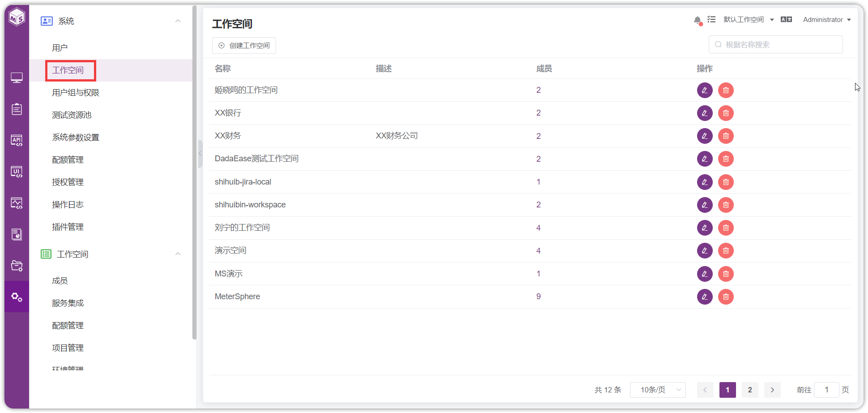Screen dimensions: 868x413
Task: Click the language switch icon
Action: [786, 19]
